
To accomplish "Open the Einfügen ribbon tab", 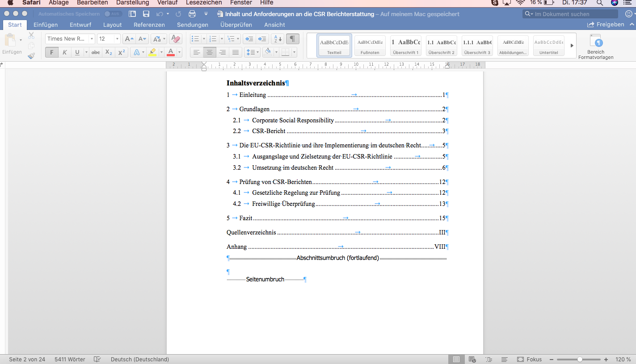I will pos(46,25).
